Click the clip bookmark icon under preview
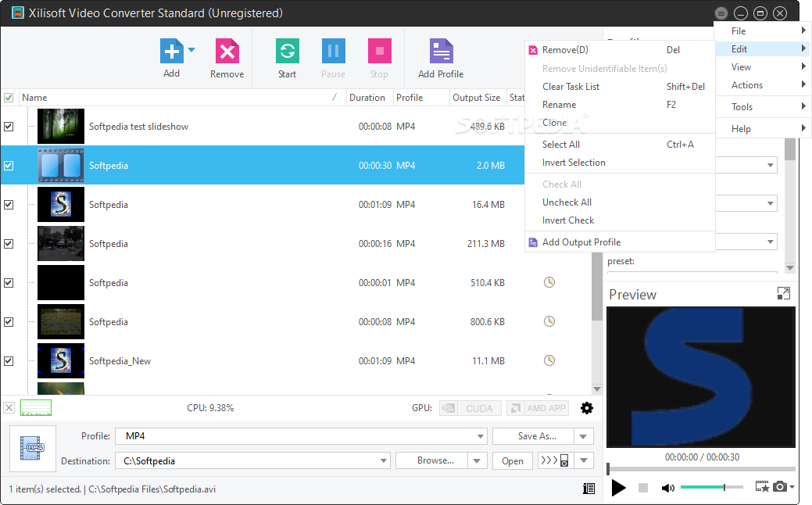Viewport: 812px width, 505px height. [x=762, y=487]
